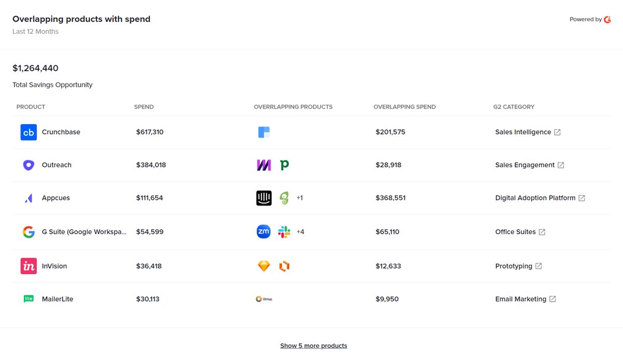This screenshot has height=364, width=623.
Task: Select the Crunchbase product name
Action: click(x=61, y=132)
